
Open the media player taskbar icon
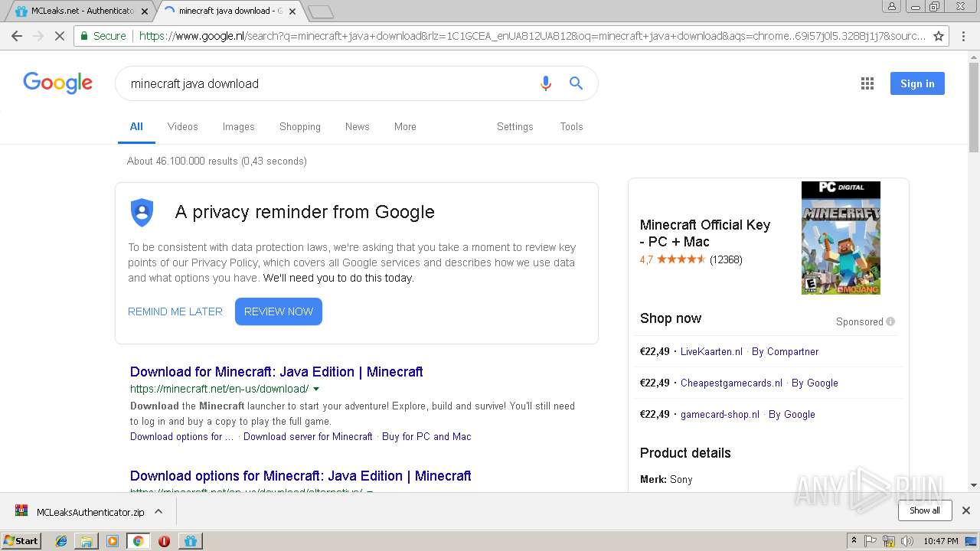[113, 541]
